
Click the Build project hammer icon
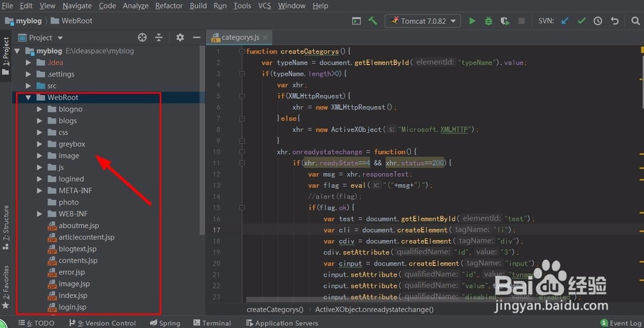[x=372, y=21]
